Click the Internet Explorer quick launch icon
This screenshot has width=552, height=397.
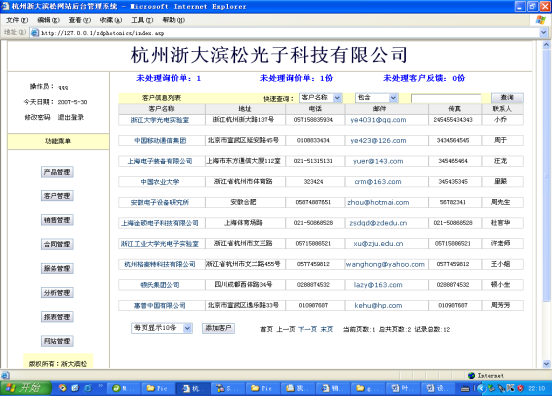click(88, 388)
